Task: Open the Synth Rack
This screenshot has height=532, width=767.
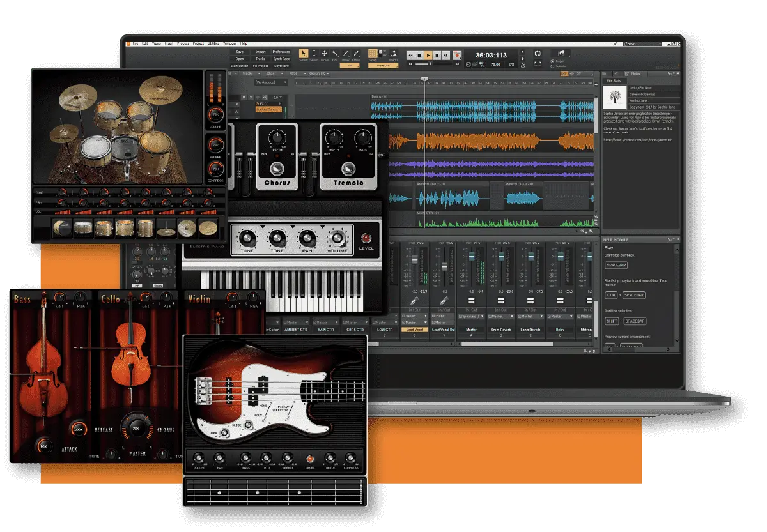Action: tap(281, 59)
